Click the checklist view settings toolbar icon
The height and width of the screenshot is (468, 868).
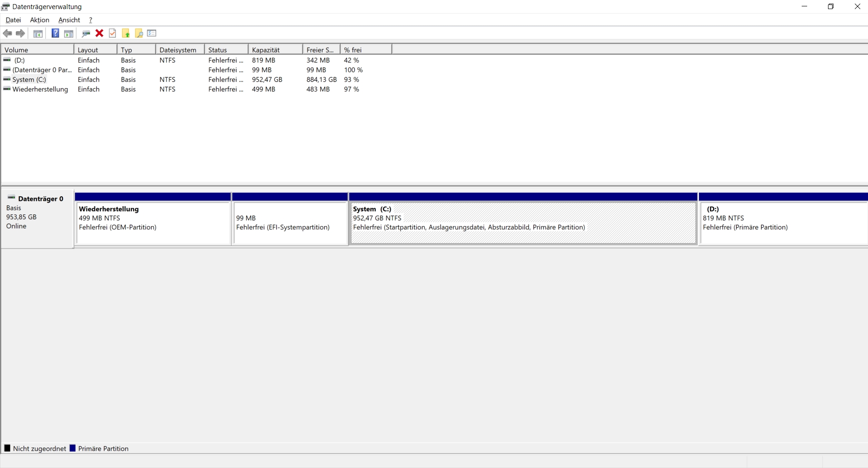click(152, 33)
